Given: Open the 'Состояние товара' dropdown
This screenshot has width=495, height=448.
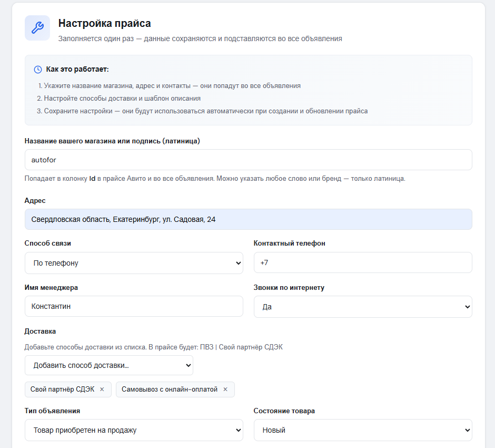Looking at the screenshot, I should coord(363,430).
